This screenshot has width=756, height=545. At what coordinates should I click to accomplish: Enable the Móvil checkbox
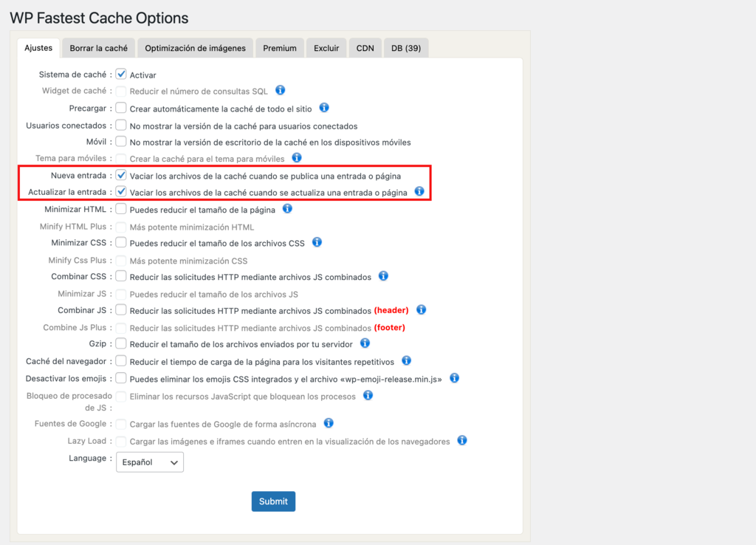[121, 141]
